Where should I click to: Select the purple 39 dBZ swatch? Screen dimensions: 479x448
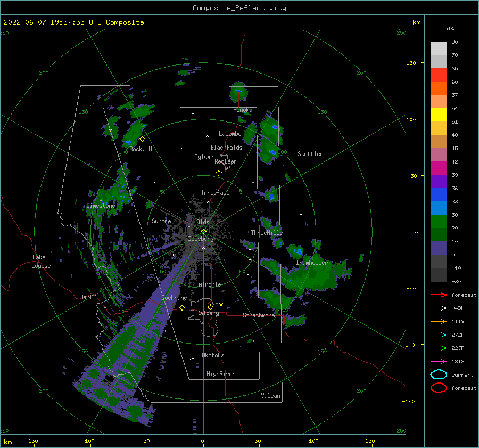coord(439,181)
